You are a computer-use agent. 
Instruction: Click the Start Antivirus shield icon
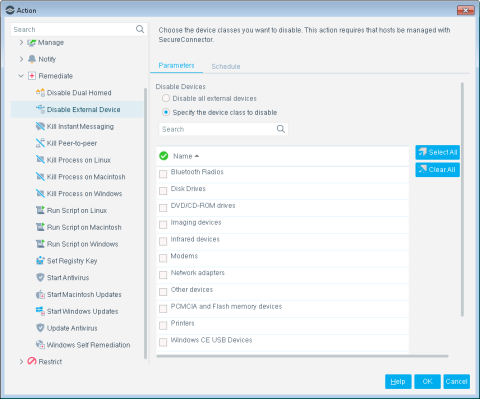tap(40, 277)
